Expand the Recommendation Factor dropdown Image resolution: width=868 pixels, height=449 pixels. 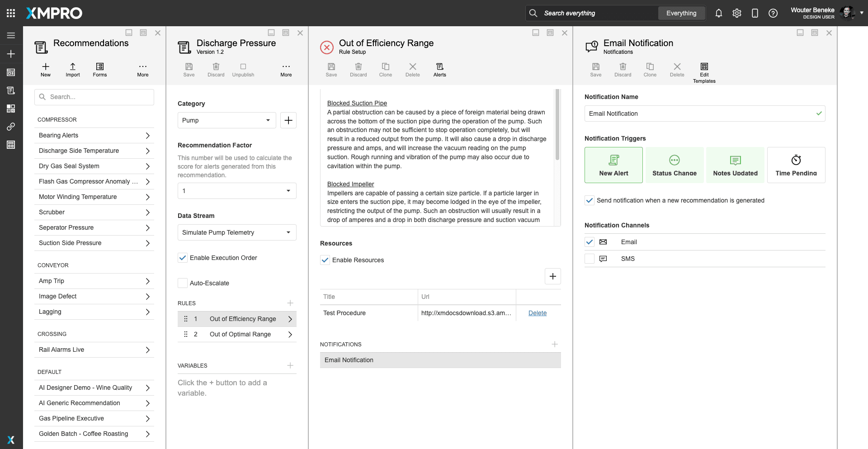236,191
